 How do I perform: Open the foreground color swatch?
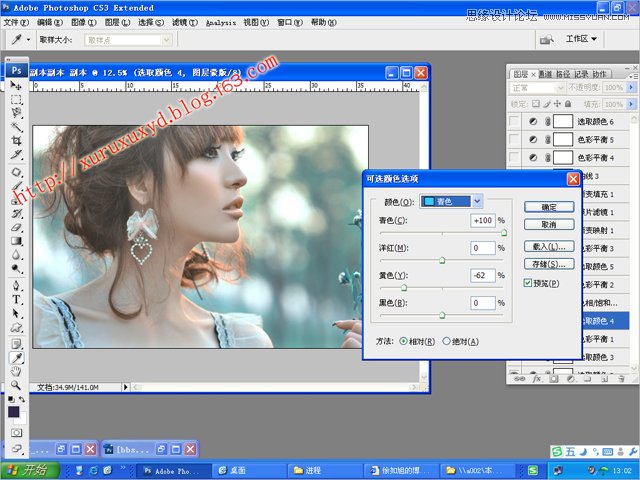coord(13,411)
